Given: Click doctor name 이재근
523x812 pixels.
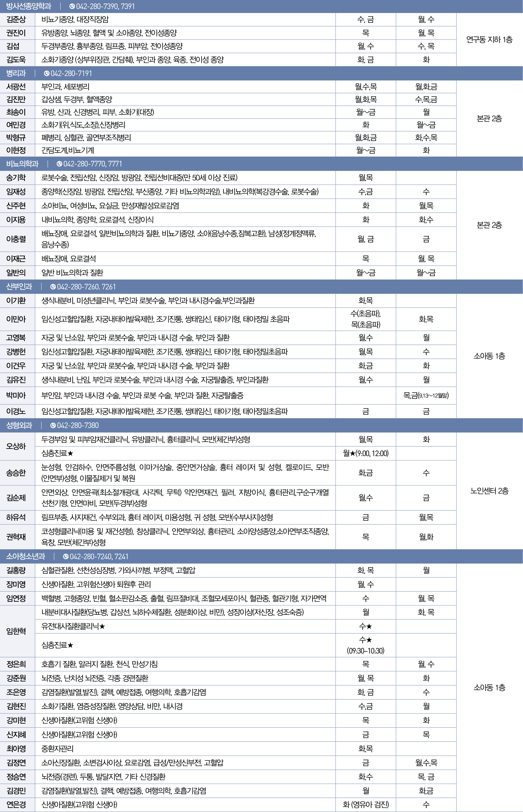Looking at the screenshot, I should pos(16,259).
